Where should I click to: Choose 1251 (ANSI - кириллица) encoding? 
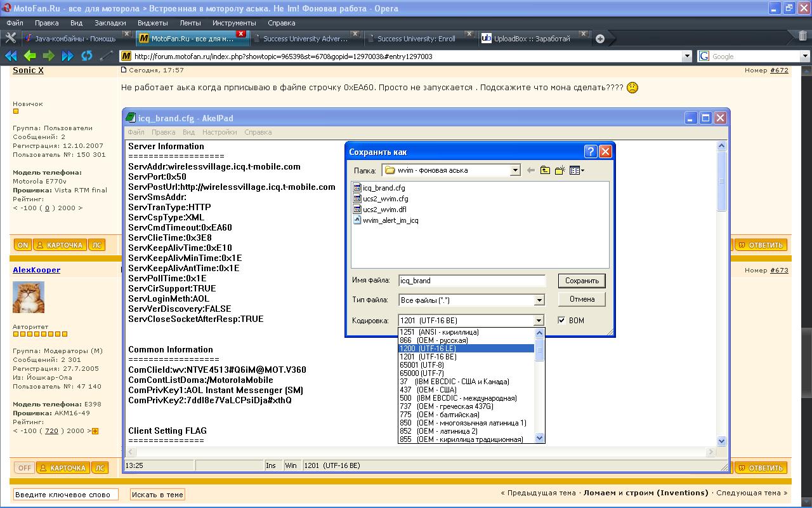point(466,332)
